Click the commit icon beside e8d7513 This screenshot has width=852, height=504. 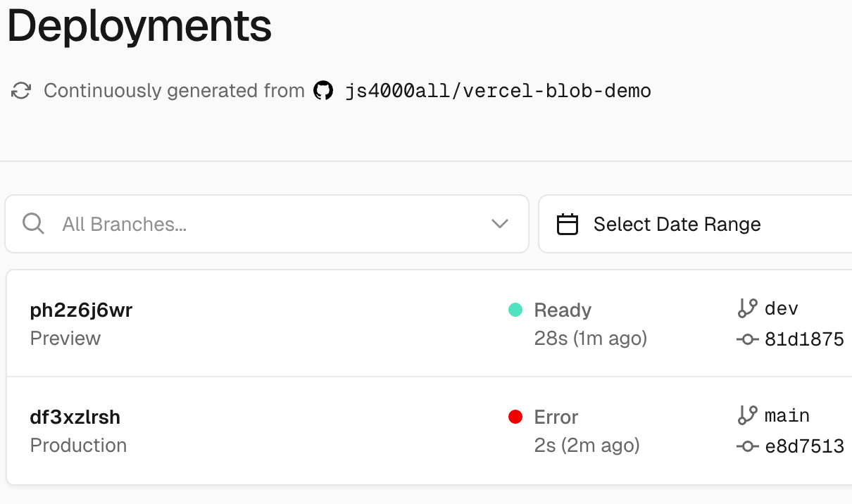pyautogui.click(x=747, y=446)
